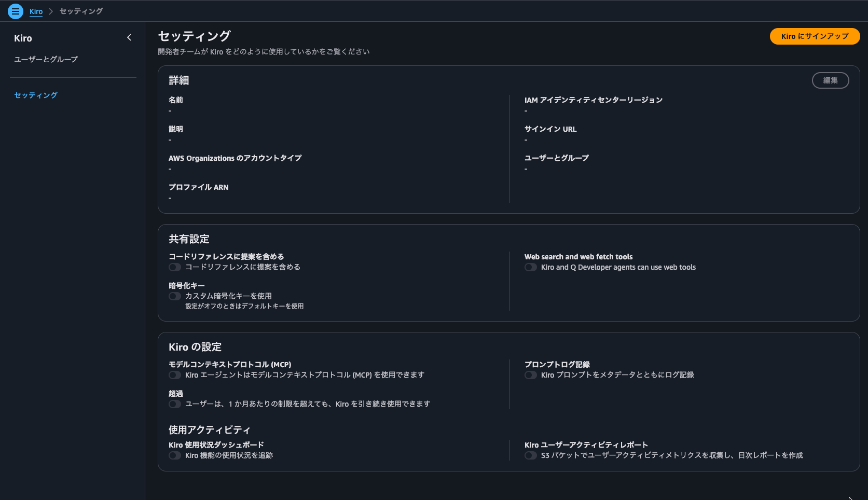
Task: Enable Web search and web fetch tools
Action: (x=531, y=267)
